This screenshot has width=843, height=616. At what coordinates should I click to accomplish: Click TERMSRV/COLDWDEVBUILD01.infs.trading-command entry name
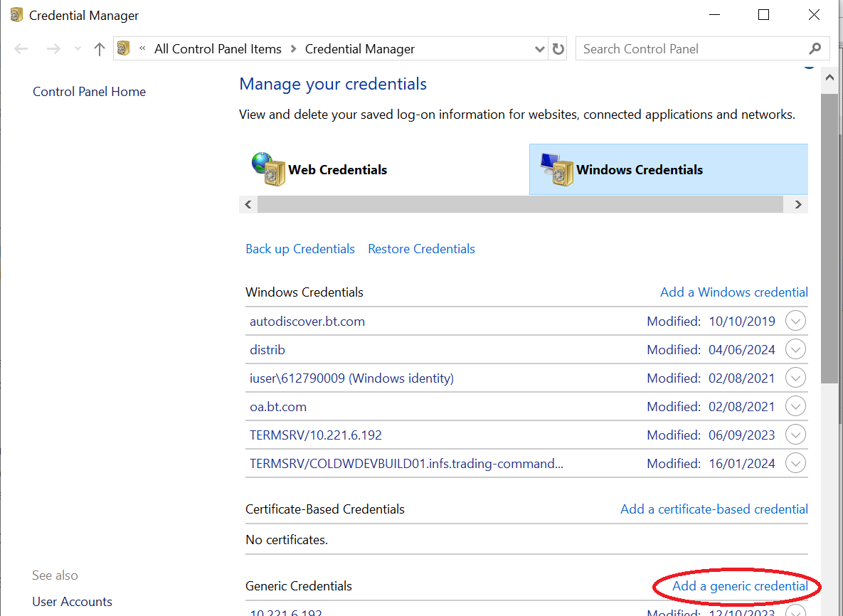(x=406, y=464)
